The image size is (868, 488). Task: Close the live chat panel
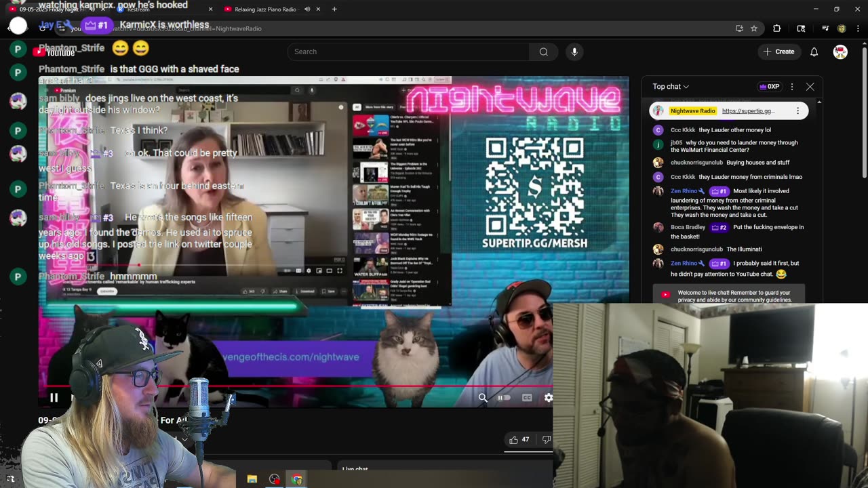click(x=810, y=87)
